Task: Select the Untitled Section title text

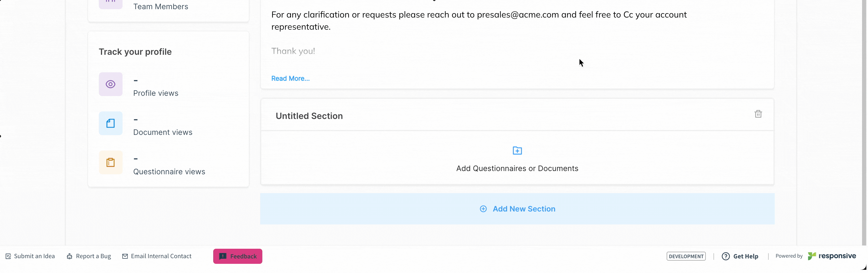Action: (309, 116)
